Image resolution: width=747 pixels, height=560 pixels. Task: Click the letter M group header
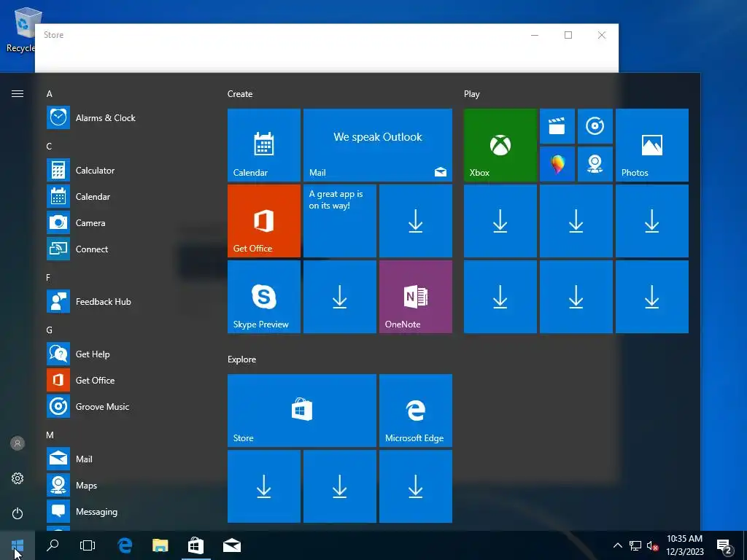pos(50,435)
